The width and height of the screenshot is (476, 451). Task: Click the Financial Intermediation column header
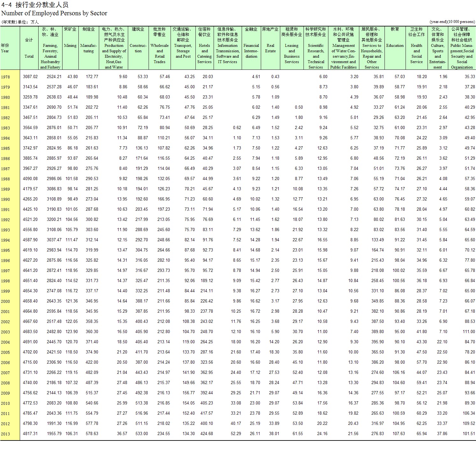coord(251,48)
